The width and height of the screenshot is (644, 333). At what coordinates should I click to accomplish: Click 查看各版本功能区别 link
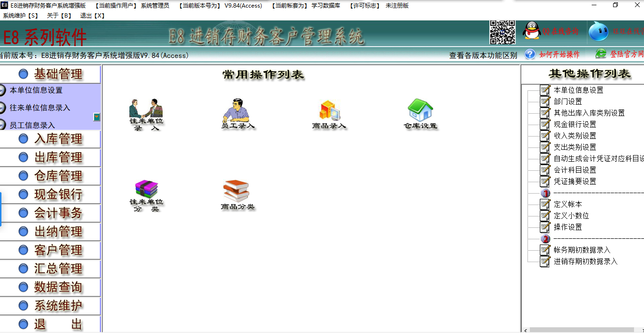point(483,55)
